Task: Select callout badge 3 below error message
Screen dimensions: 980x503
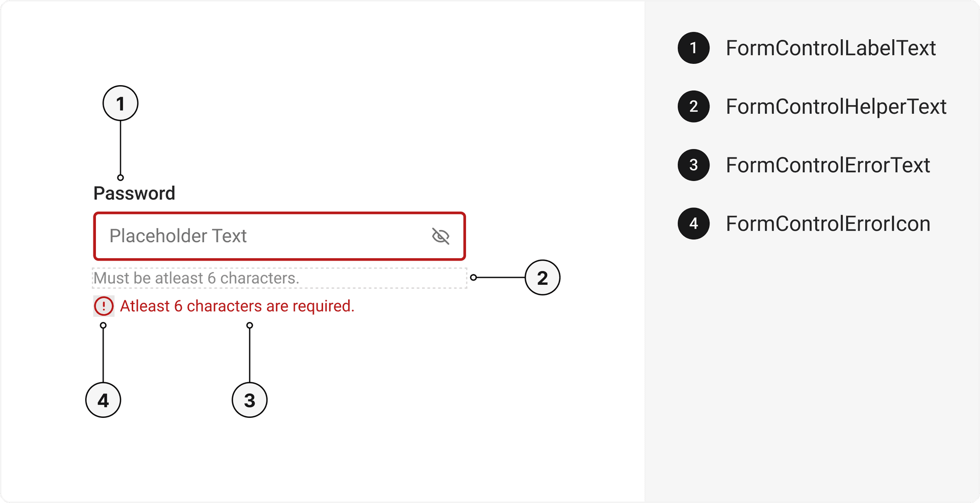Action: point(250,400)
